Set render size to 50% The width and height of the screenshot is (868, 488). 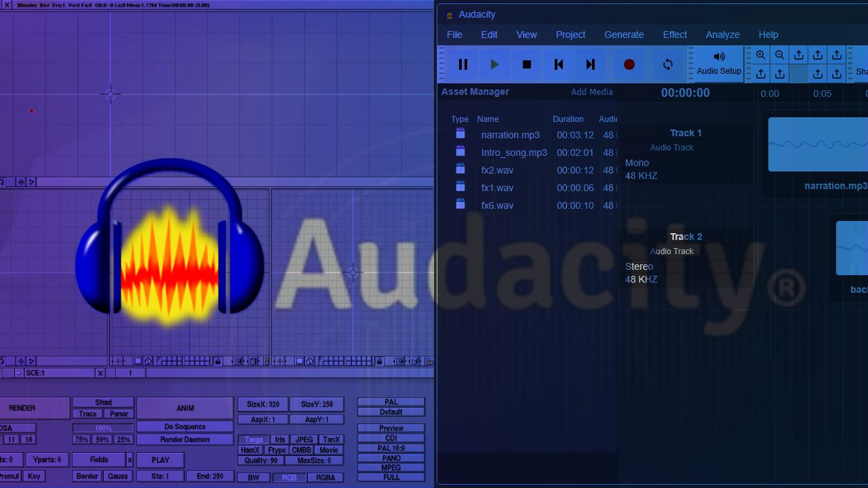tap(102, 440)
